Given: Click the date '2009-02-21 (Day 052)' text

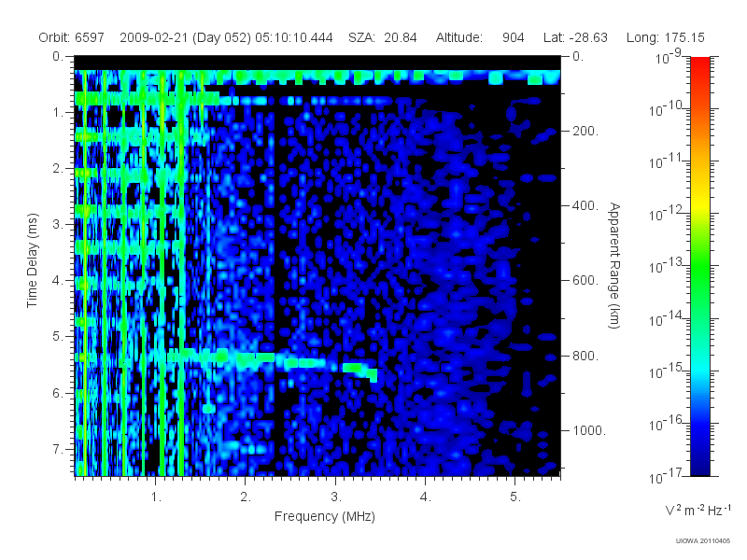Looking at the screenshot, I should tap(185, 37).
